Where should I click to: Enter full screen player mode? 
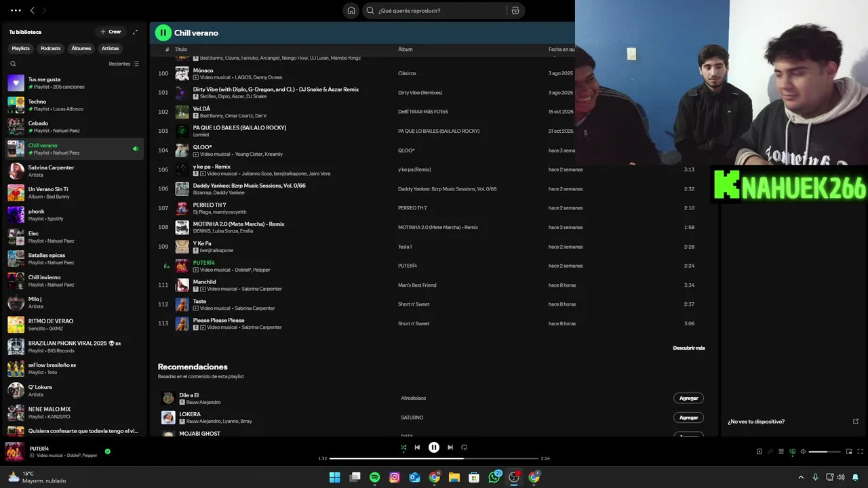tap(861, 451)
